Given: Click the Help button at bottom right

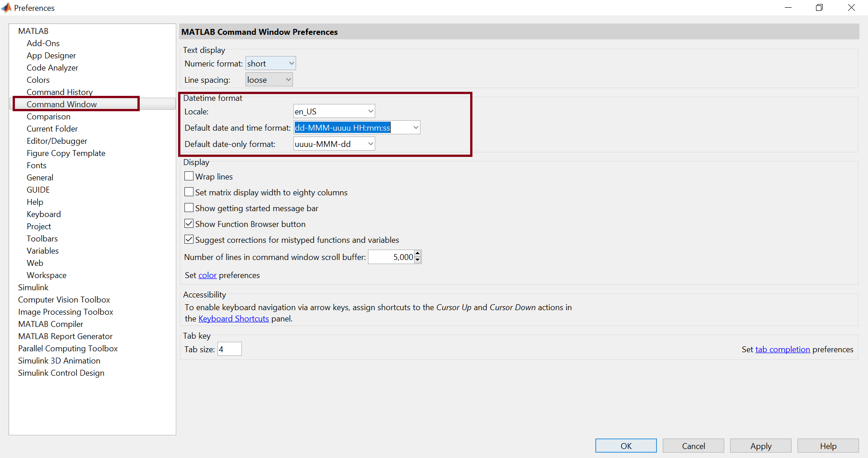Looking at the screenshot, I should (828, 446).
